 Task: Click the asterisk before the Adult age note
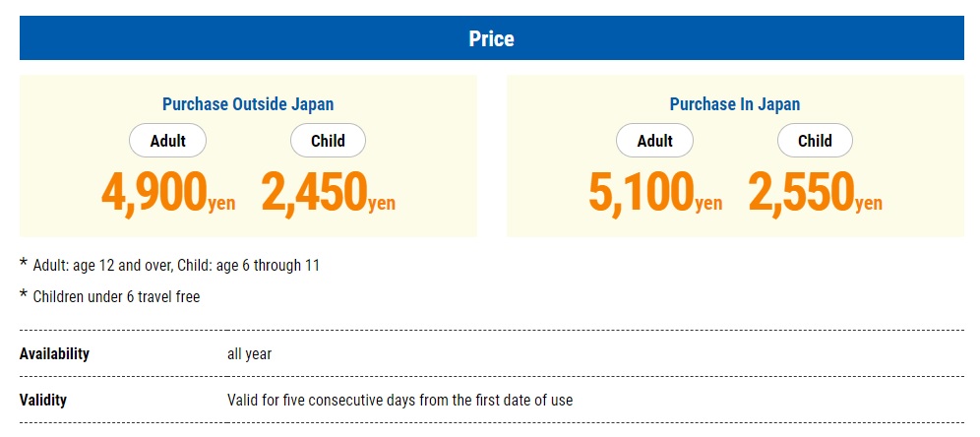pyautogui.click(x=24, y=263)
